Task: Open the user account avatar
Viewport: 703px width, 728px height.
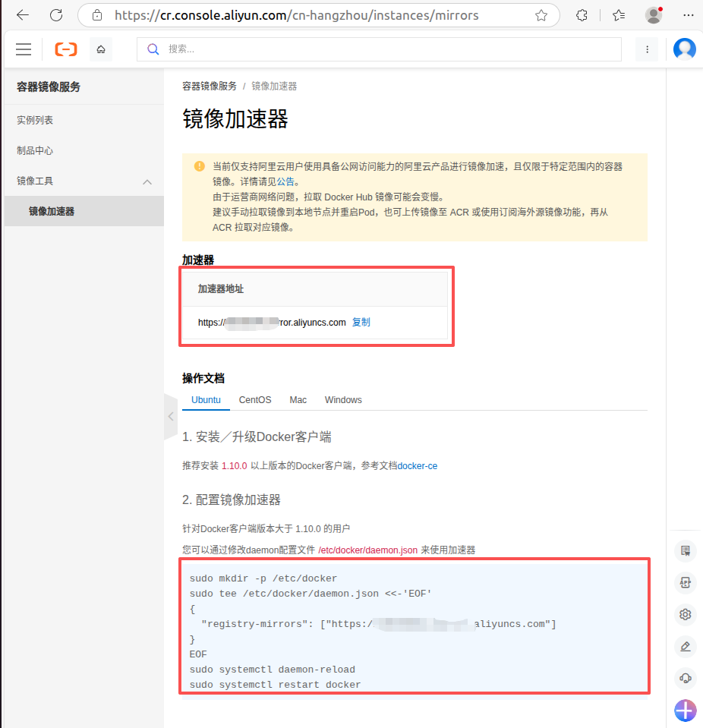Action: tap(685, 49)
